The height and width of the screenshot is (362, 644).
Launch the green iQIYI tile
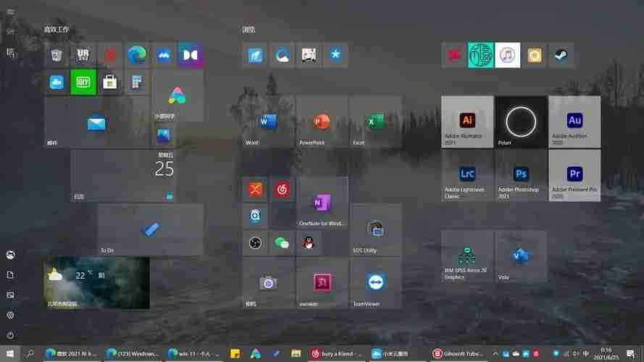pyautogui.click(x=83, y=82)
